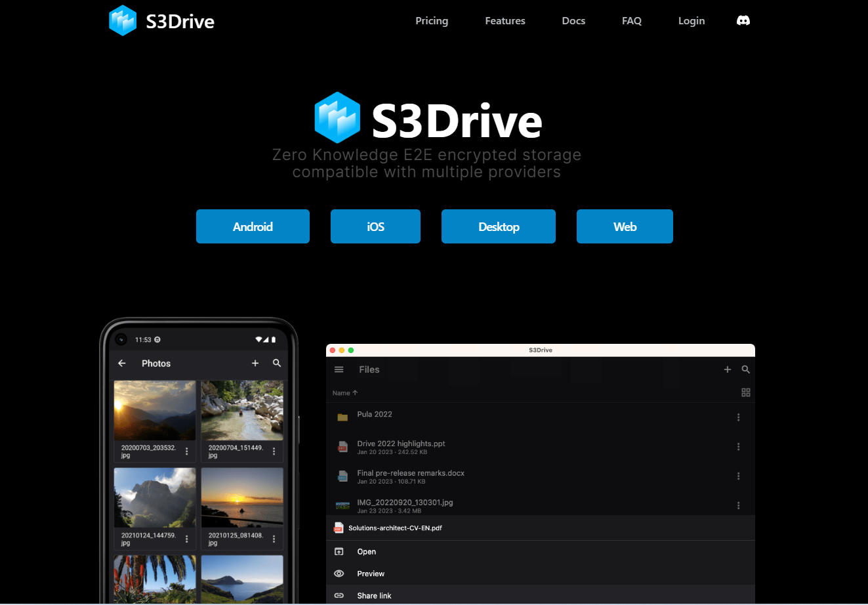Image resolution: width=868 pixels, height=605 pixels.
Task: Sort files by Name column
Action: click(x=345, y=393)
